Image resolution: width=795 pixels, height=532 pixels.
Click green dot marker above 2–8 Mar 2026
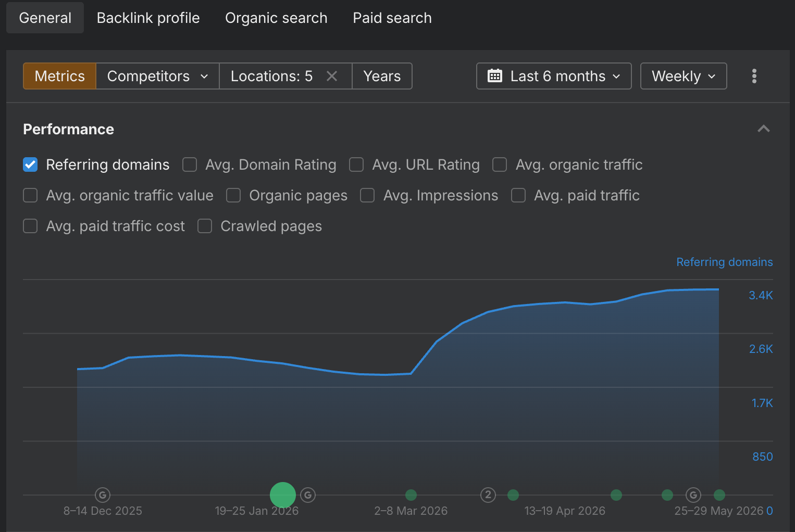tap(411, 495)
